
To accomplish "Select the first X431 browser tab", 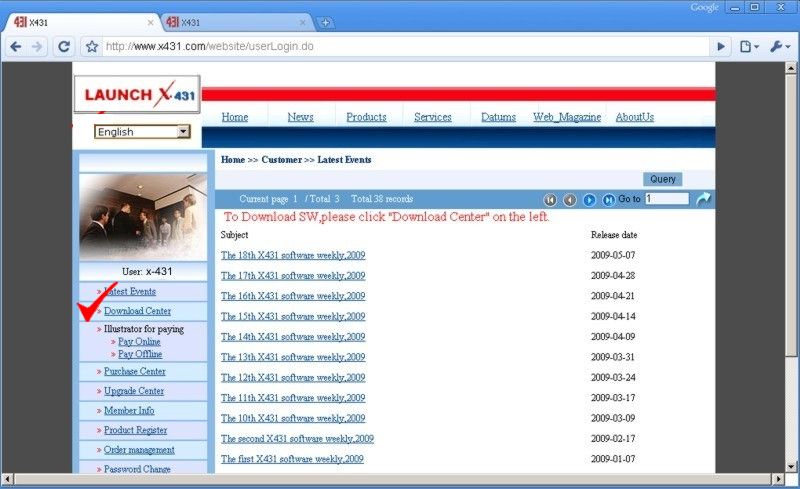I will 82,22.
